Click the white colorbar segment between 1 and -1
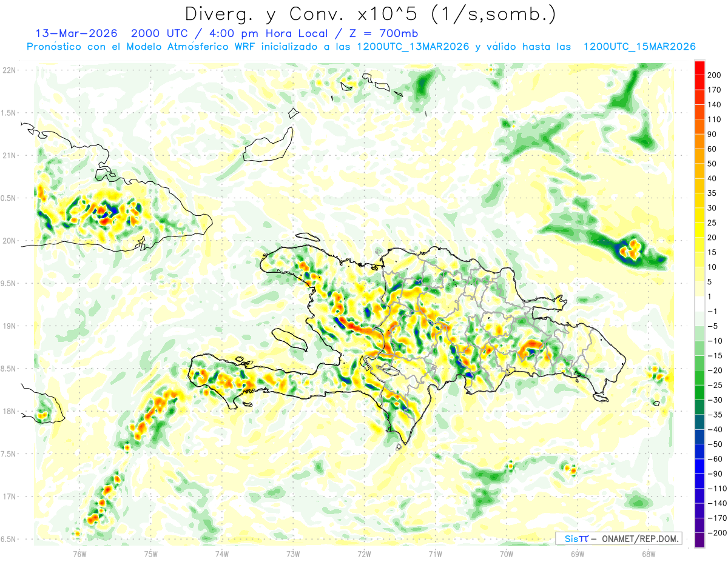The height and width of the screenshot is (562, 728). pos(699,304)
